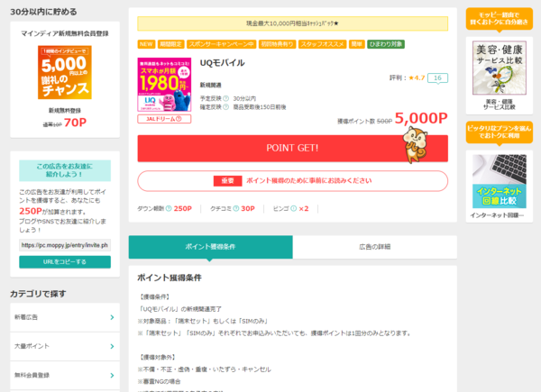Click the red POINT GET! button

pyautogui.click(x=292, y=149)
